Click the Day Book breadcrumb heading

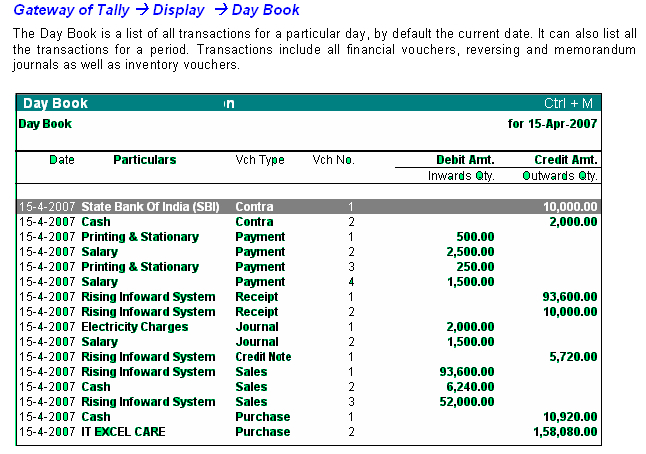[x=265, y=10]
